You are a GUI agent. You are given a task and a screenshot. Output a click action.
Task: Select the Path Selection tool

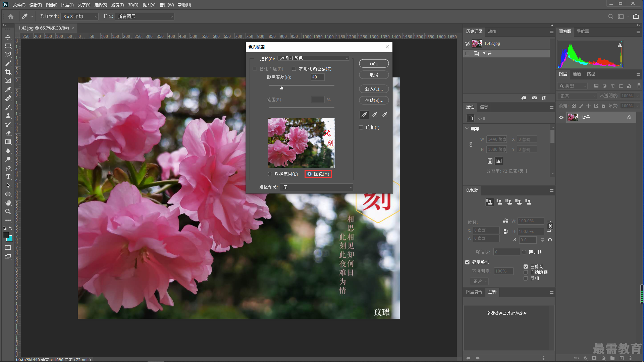point(8,185)
